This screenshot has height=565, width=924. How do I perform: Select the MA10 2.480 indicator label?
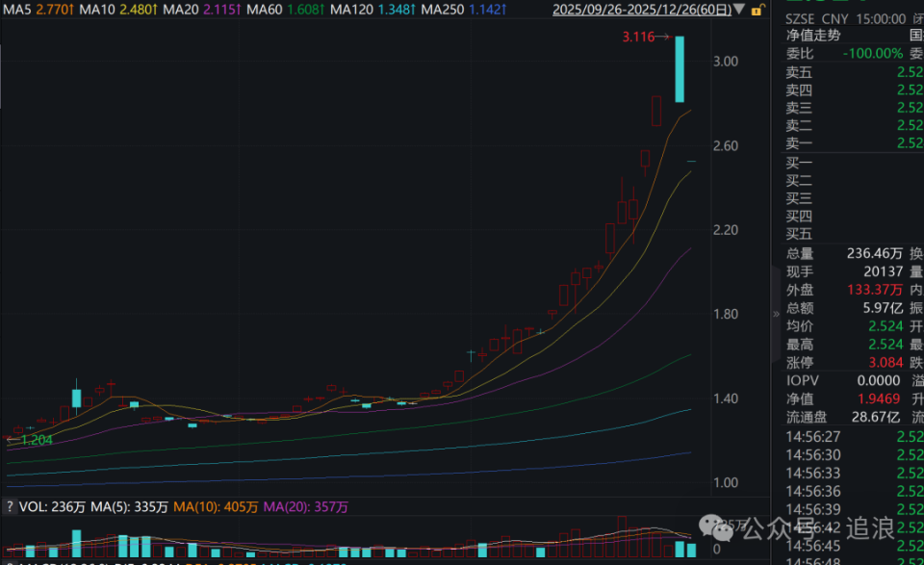[118, 10]
